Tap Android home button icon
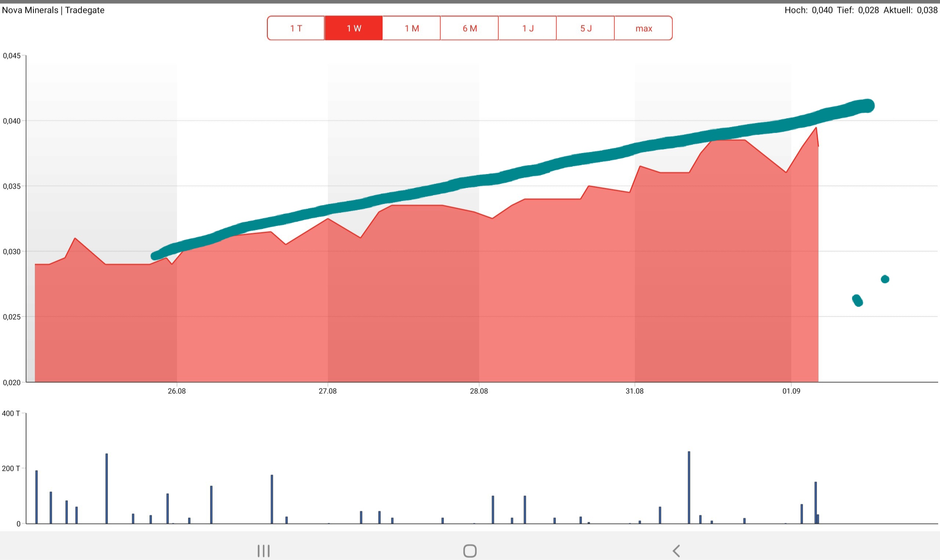 pyautogui.click(x=470, y=550)
